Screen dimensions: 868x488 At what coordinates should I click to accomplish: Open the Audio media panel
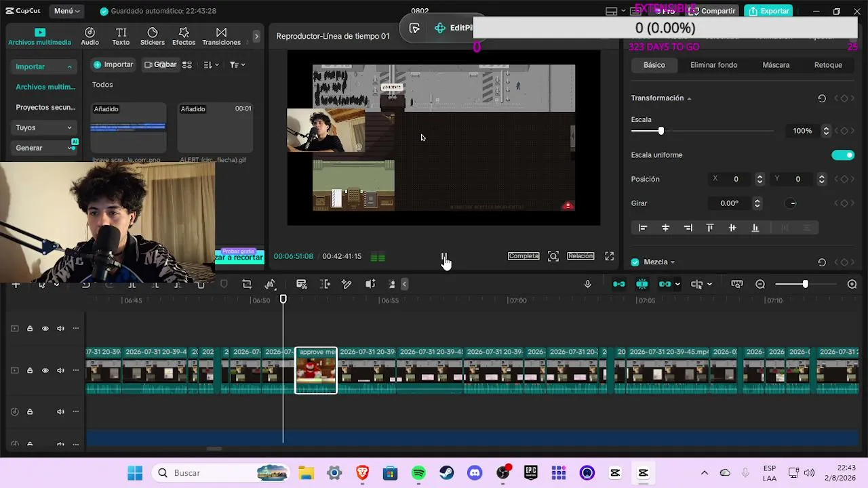(x=90, y=37)
